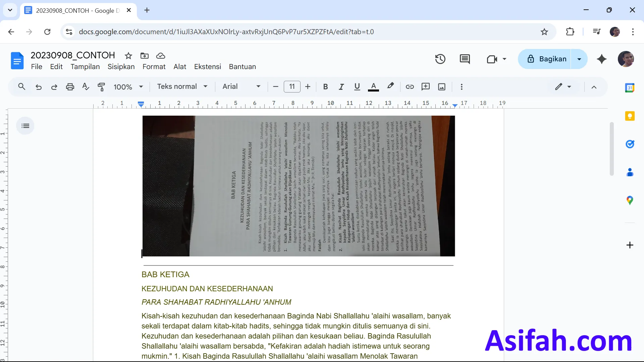
Task: Click the font size field
Action: [x=292, y=87]
